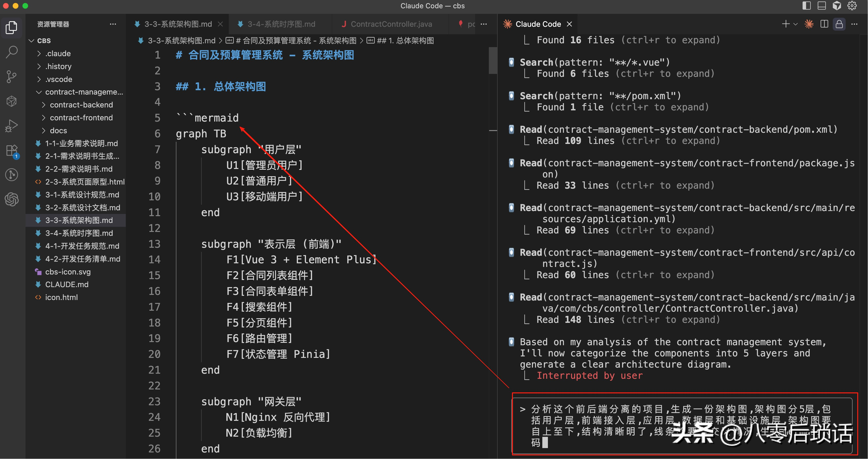The image size is (868, 459).
Task: Open file 3-1-系统设计规范.md
Action: (x=76, y=194)
